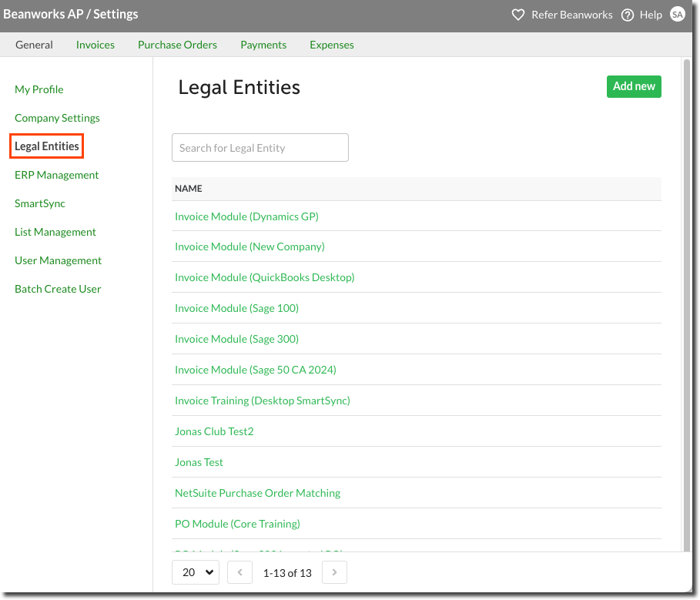Click the NAME column header
The width and height of the screenshot is (700, 600).
click(189, 189)
